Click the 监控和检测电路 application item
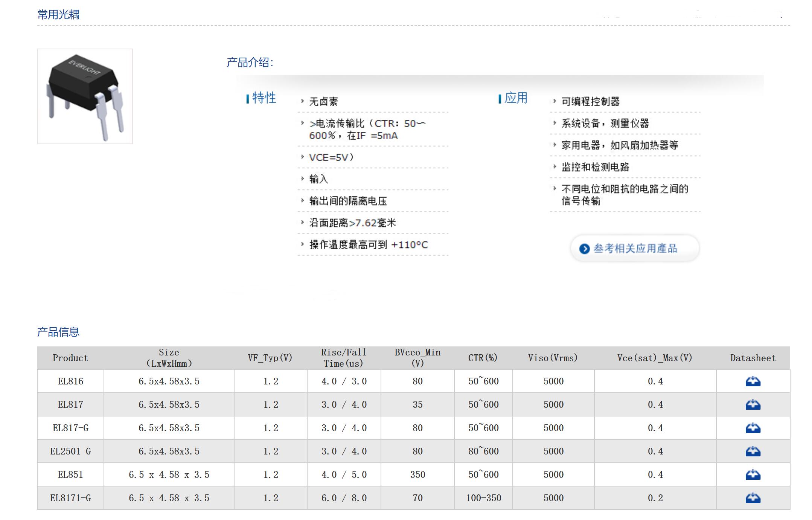The height and width of the screenshot is (520, 812). pyautogui.click(x=595, y=167)
